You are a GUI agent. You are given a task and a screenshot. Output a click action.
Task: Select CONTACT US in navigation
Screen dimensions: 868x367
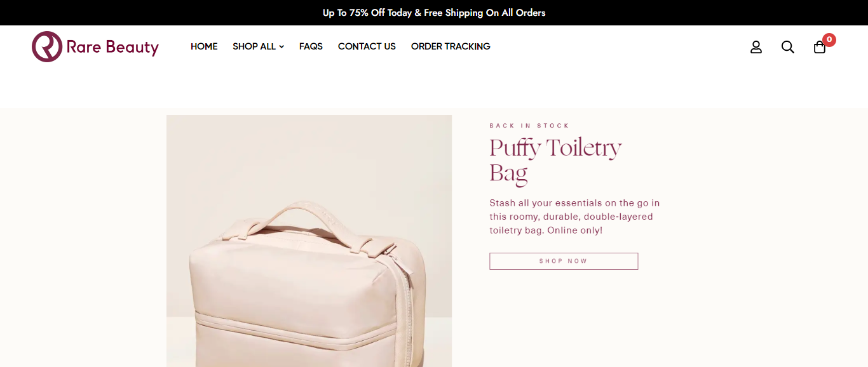coord(367,46)
